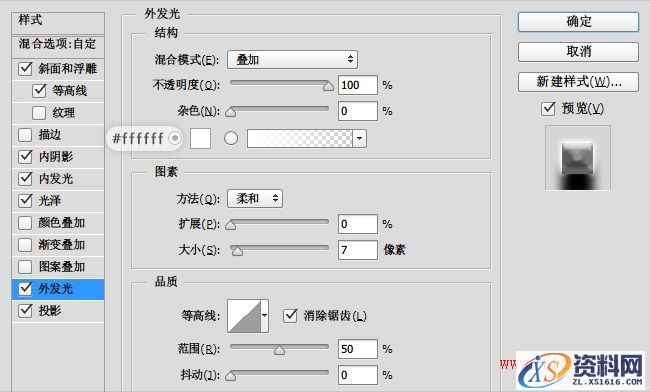Screen dimensions: 650x392
Task: Click the white glow color swatch
Action: [200, 138]
